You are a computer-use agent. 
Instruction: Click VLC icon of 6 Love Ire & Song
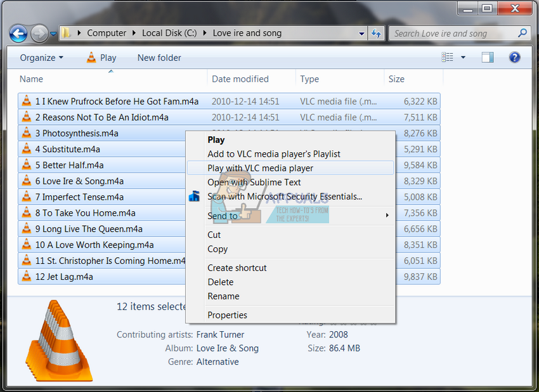click(x=27, y=181)
